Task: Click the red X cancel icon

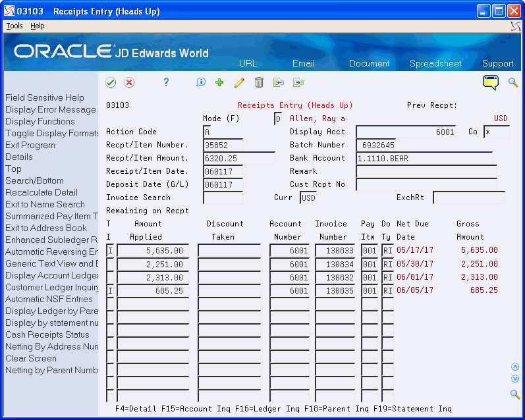Action: [129, 82]
